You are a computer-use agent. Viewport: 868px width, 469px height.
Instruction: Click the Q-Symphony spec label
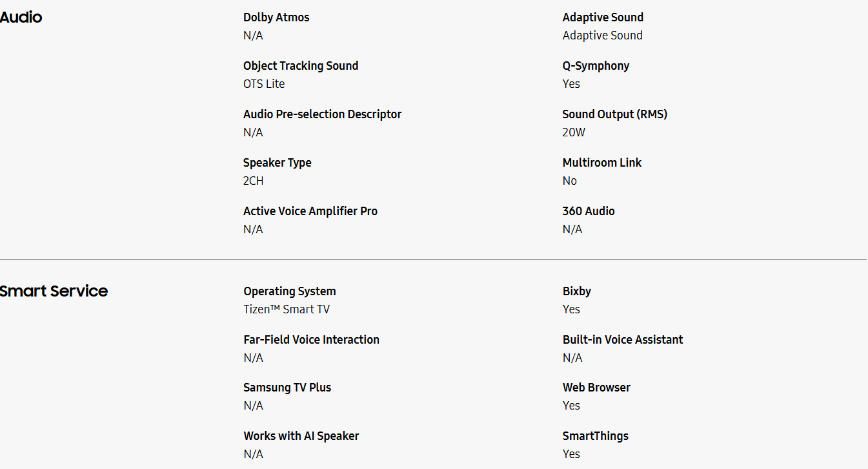click(596, 66)
